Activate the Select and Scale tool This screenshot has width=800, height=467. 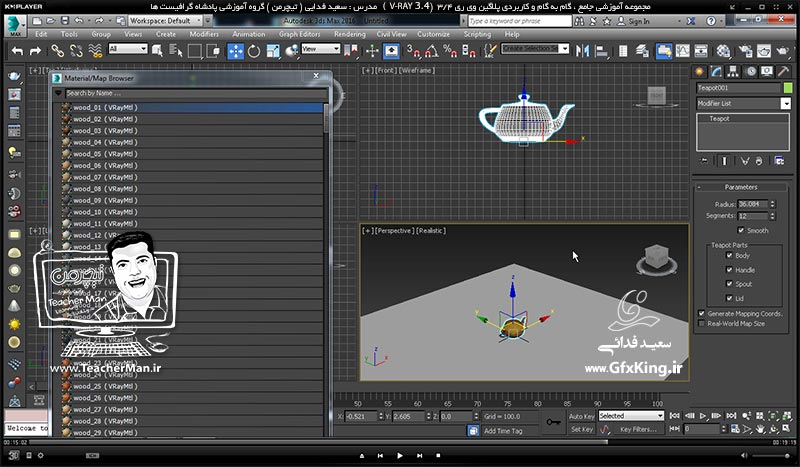pyautogui.click(x=273, y=51)
